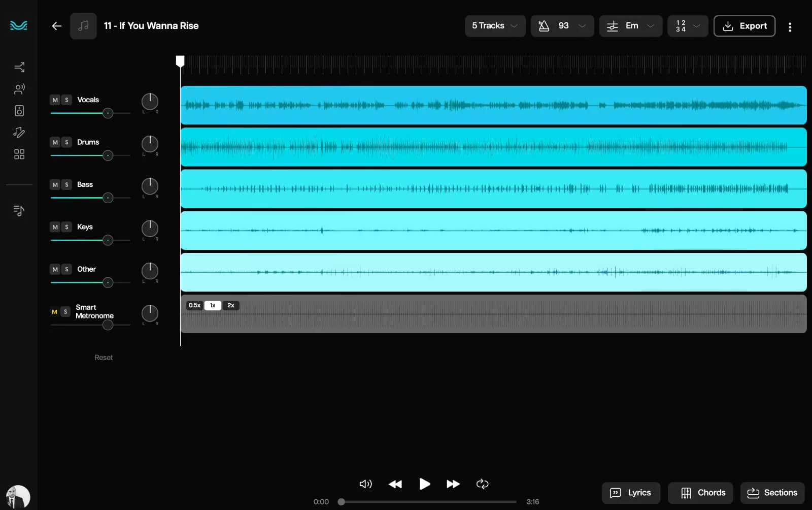Click the back arrow next to song title
Viewport: 812px width, 510px height.
coord(56,26)
